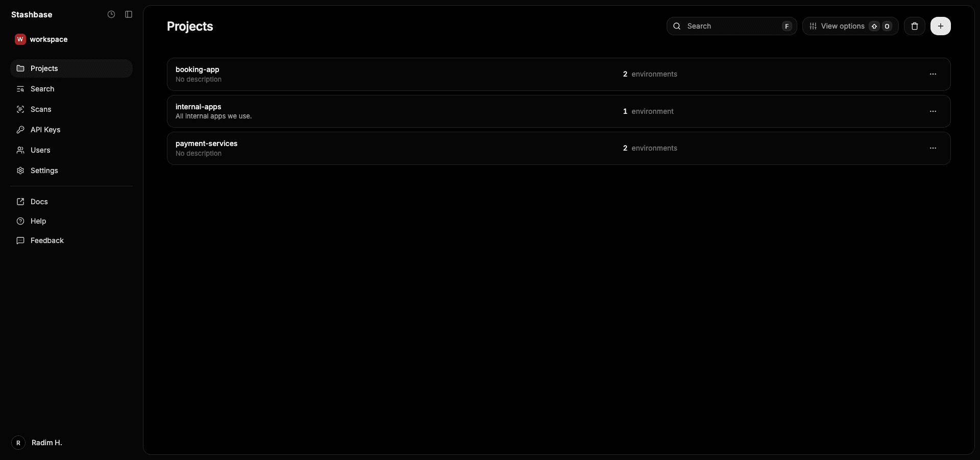Click the red workspace avatar icon
The width and height of the screenshot is (980, 460).
[x=20, y=39]
